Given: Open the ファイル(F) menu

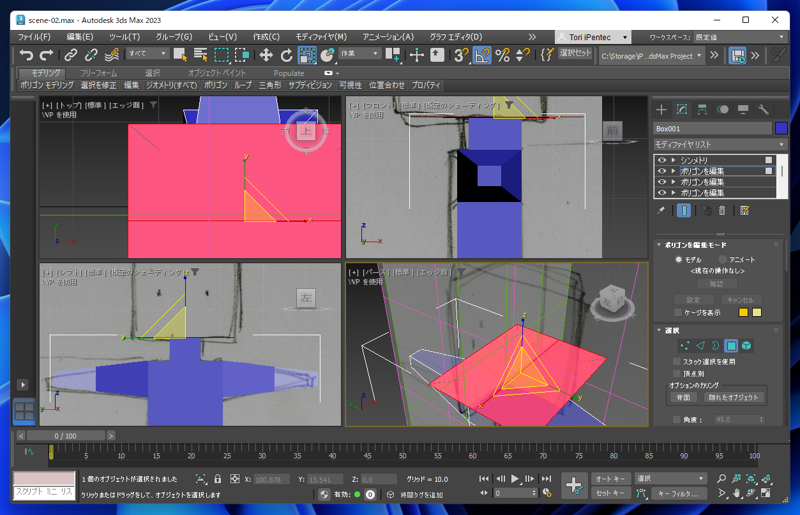Looking at the screenshot, I should tap(34, 37).
